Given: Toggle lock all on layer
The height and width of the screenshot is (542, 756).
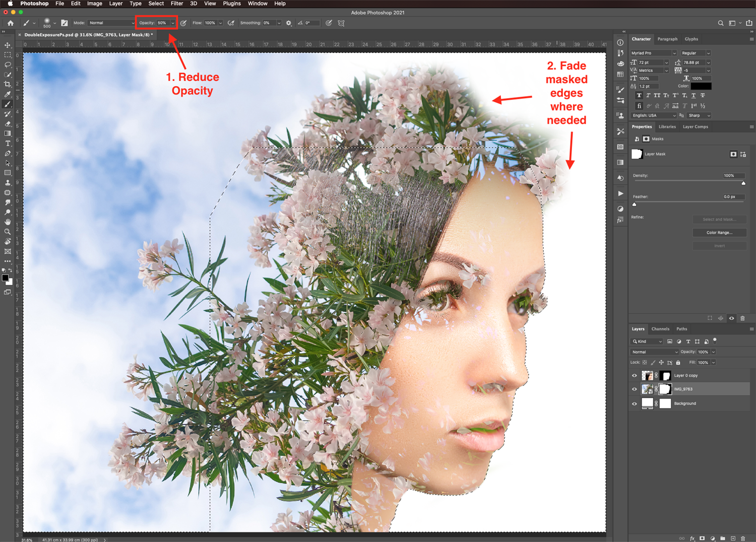Looking at the screenshot, I should [678, 363].
